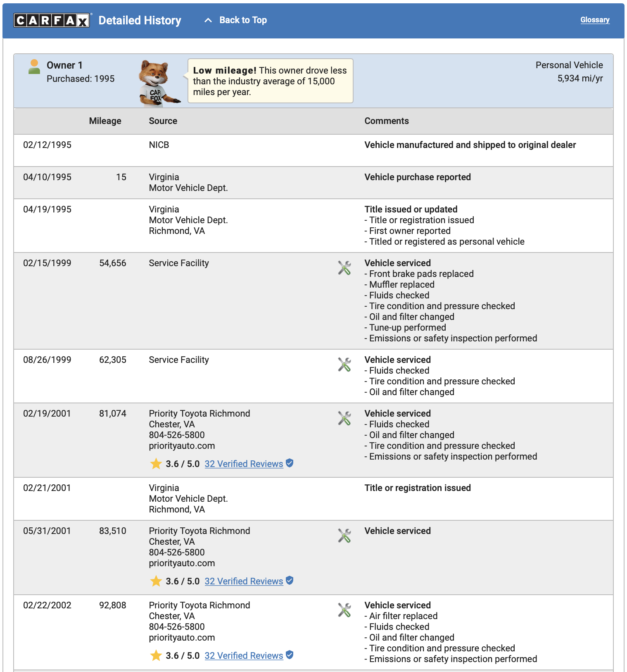The height and width of the screenshot is (672, 627).
Task: Click verified shield badge in 02/19/2001 row
Action: 290,463
